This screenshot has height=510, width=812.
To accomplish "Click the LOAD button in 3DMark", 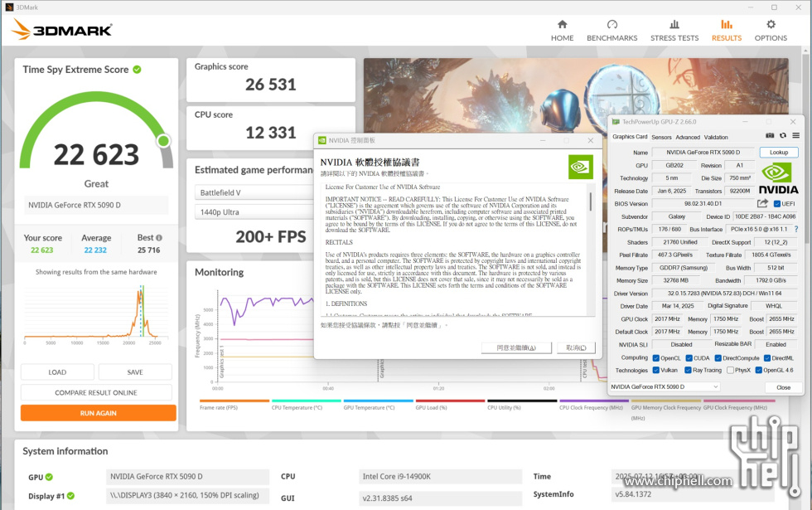I will (57, 372).
